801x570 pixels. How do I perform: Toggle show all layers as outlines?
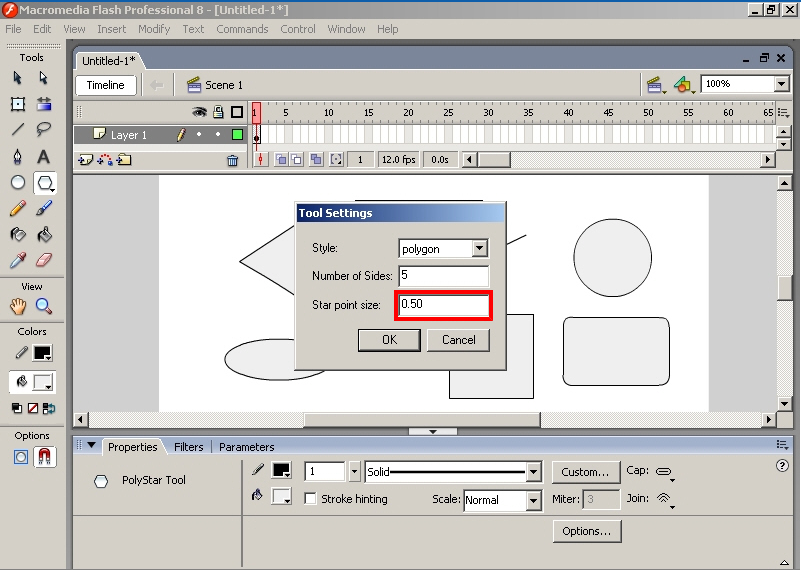click(x=237, y=112)
